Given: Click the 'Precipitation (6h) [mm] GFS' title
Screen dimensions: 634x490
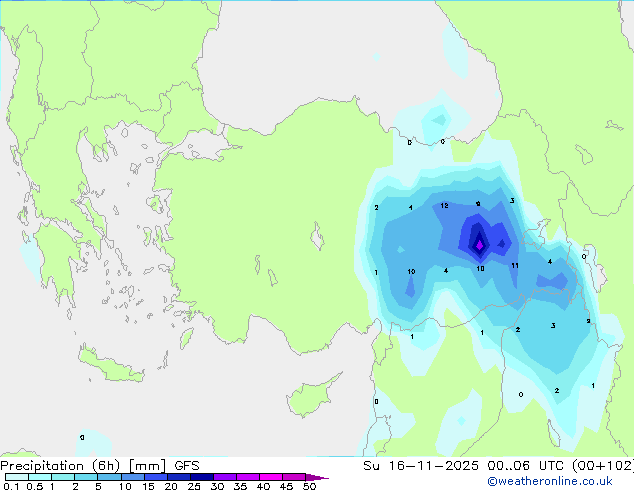Looking at the screenshot, I should [x=99, y=466].
